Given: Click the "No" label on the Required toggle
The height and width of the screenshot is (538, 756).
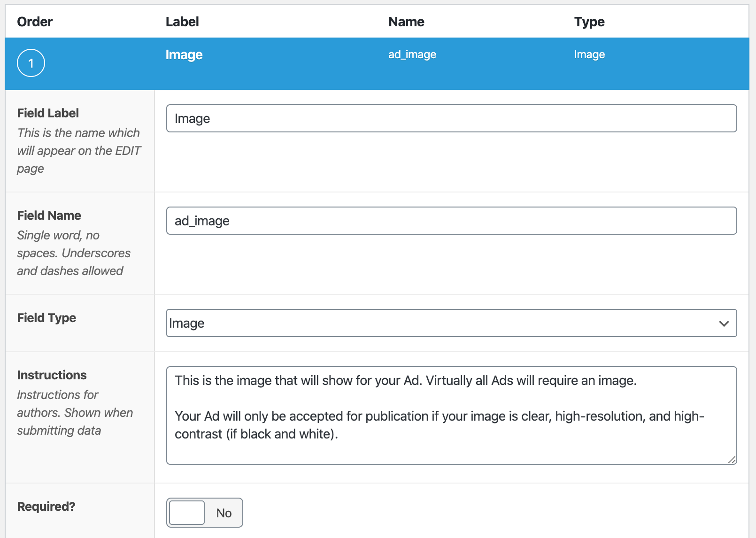Looking at the screenshot, I should (x=224, y=513).
